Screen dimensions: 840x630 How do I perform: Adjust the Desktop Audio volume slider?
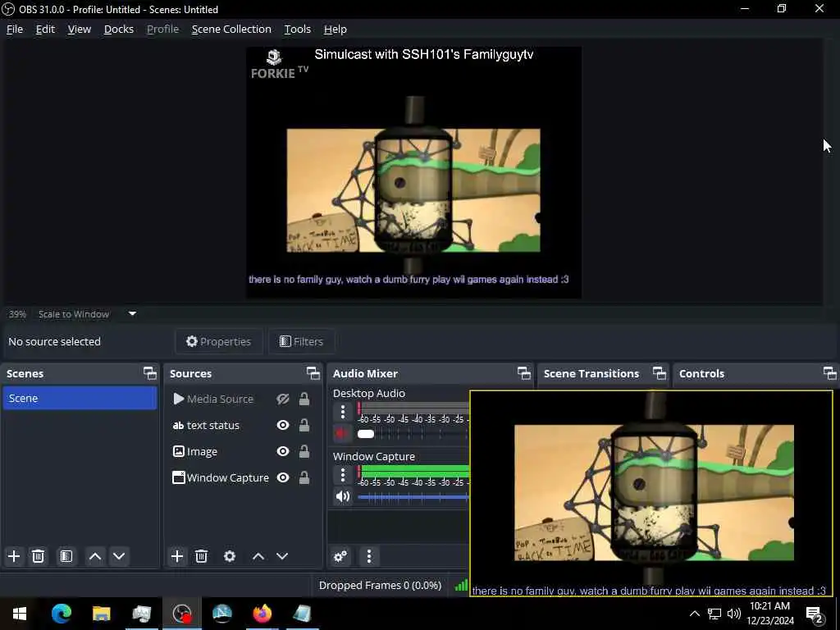(x=366, y=433)
